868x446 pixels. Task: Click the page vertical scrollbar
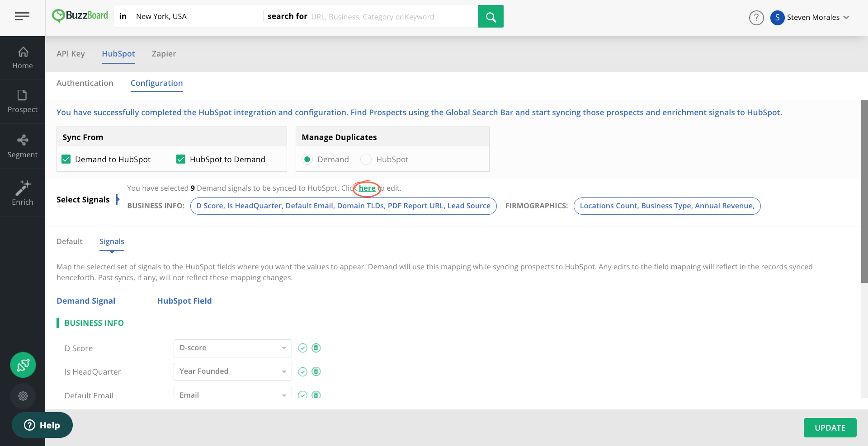pos(864,192)
